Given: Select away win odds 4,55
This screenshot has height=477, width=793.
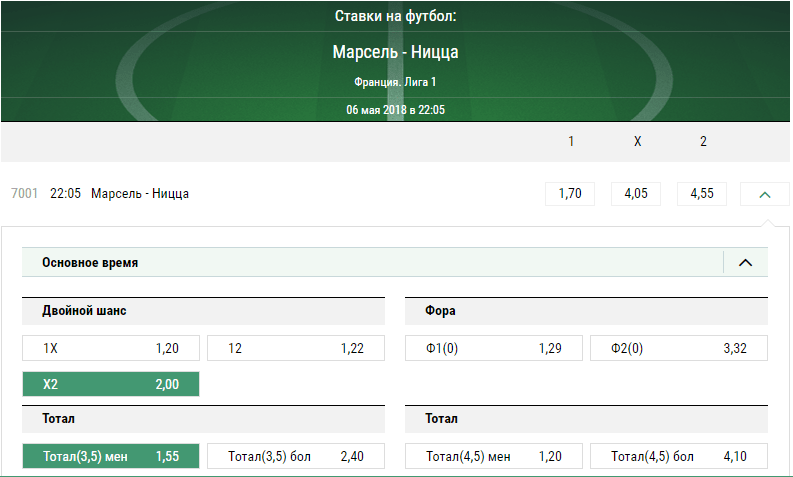Looking at the screenshot, I should 702,194.
